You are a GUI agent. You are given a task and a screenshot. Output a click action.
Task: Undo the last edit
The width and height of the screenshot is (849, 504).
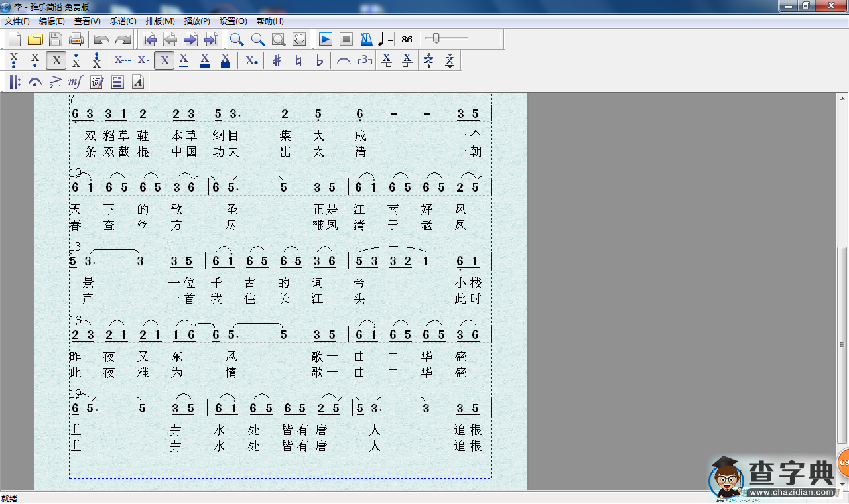point(101,39)
